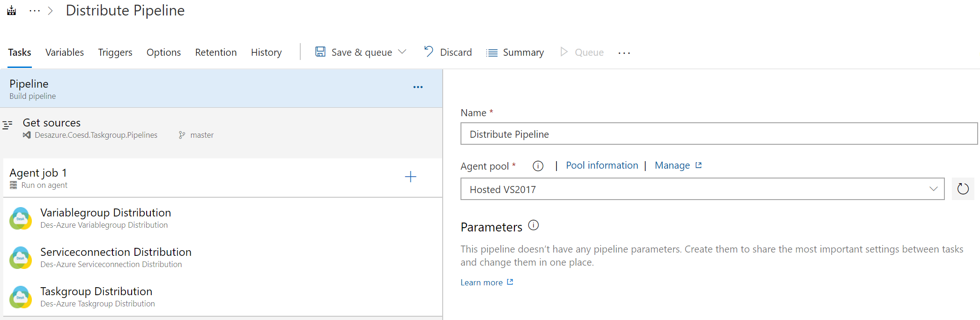Open the Agent pool Hosted VS2017 dropdown

tap(702, 189)
